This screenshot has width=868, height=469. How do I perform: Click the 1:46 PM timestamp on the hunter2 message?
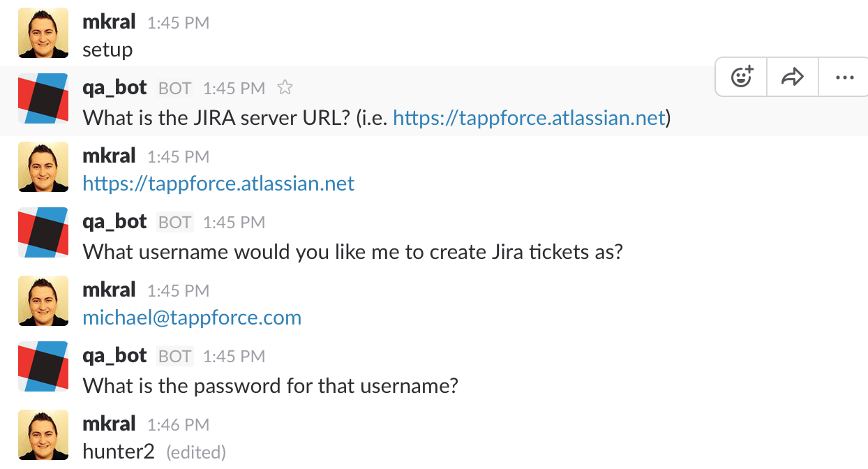178,425
